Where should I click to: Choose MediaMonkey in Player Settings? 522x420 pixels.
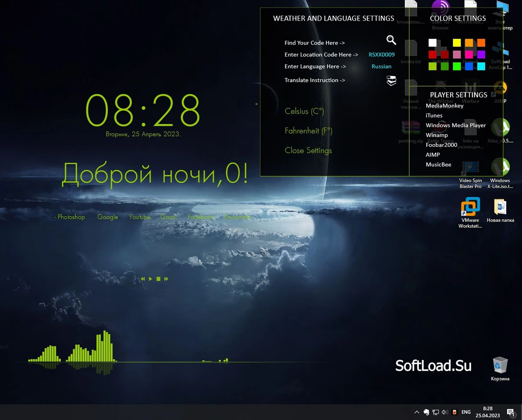click(445, 106)
